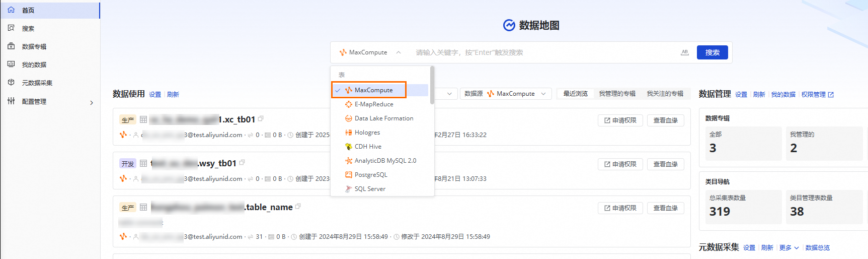Switch to 我关注的专辑 tab
Screen dimensions: 868x259
coord(665,94)
